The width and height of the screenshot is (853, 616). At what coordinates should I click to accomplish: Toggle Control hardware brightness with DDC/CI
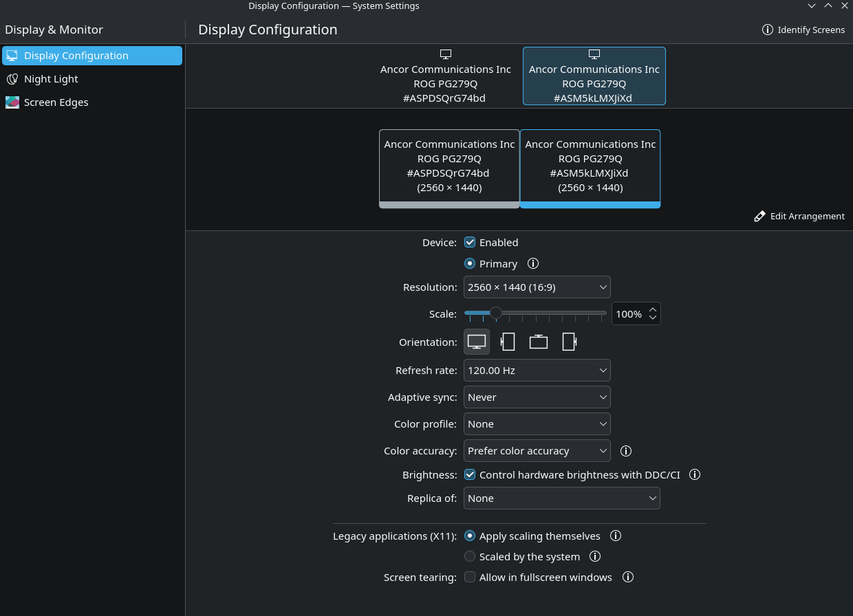(x=470, y=475)
